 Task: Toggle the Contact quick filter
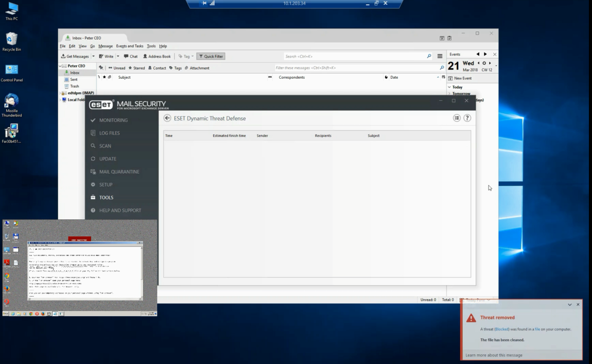[x=157, y=68]
